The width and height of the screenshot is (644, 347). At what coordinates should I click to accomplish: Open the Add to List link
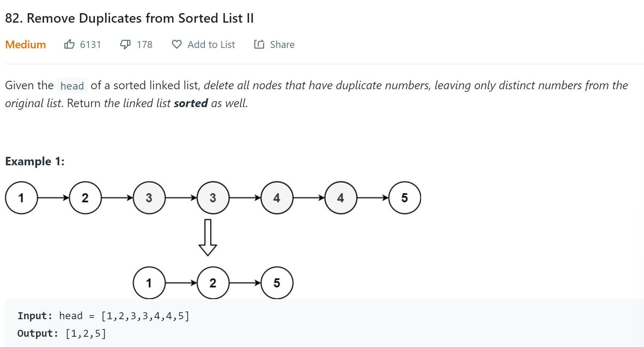click(x=211, y=45)
